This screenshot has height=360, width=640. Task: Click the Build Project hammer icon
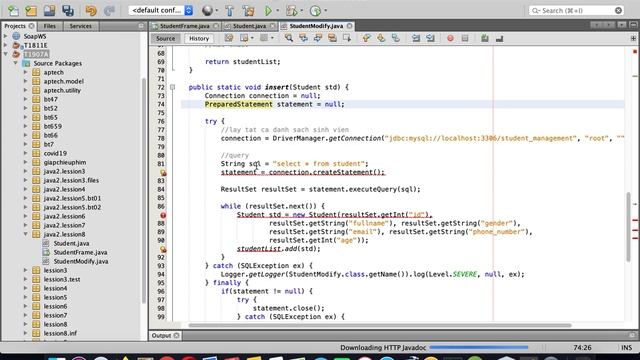[x=229, y=10]
